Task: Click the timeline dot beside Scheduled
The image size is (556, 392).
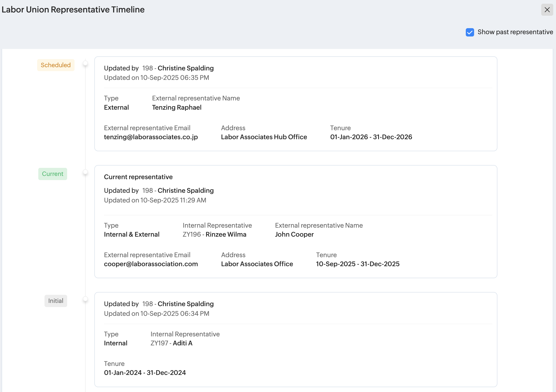Action: [x=85, y=63]
